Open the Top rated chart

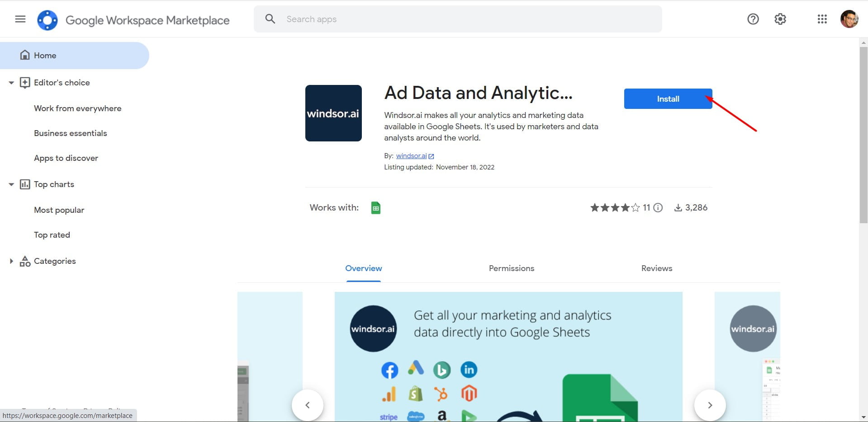[52, 235]
